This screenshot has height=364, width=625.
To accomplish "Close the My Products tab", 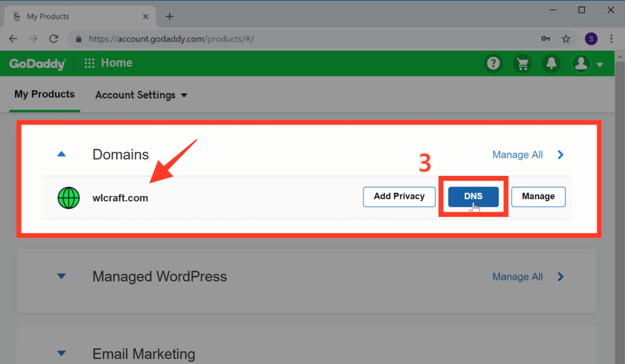I will click(x=146, y=17).
